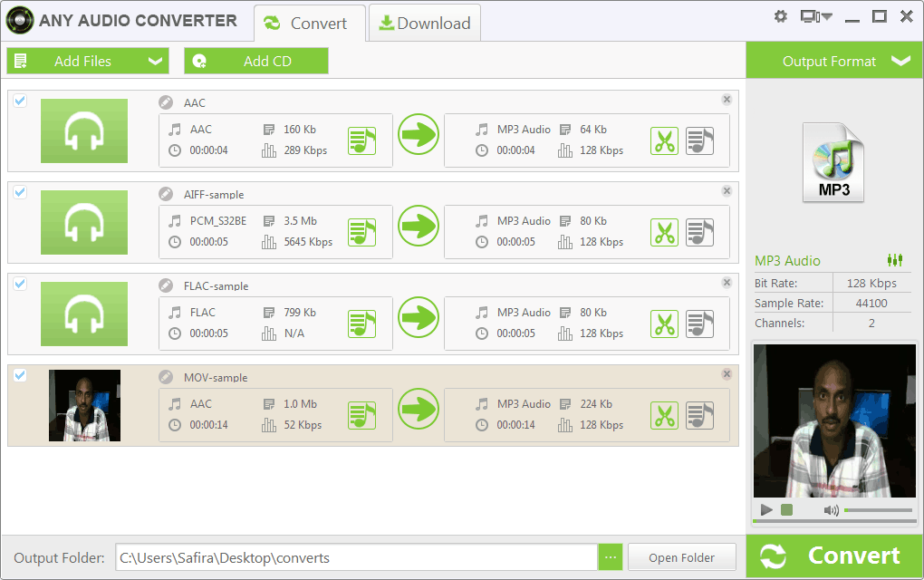Open source audio info for AIFF-sample row

pos(361,232)
